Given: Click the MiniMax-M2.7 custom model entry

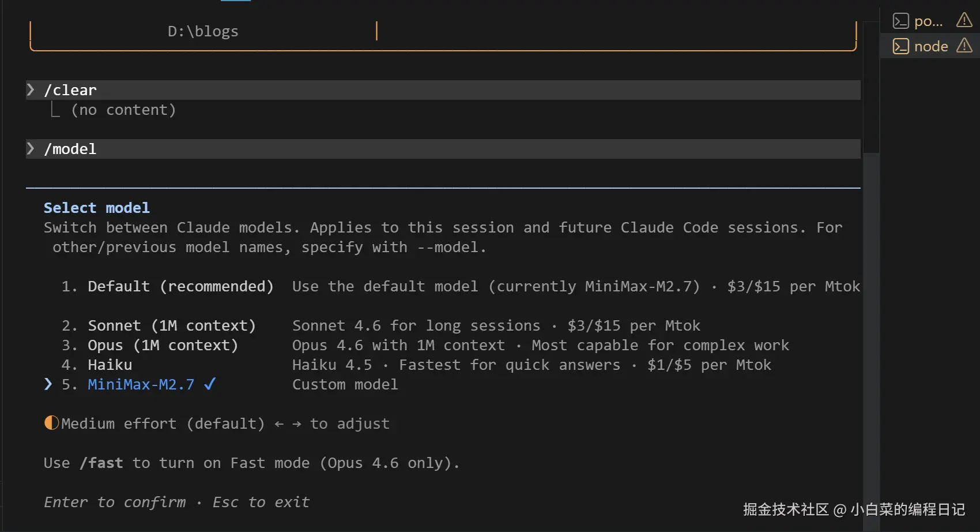Looking at the screenshot, I should click(x=141, y=385).
